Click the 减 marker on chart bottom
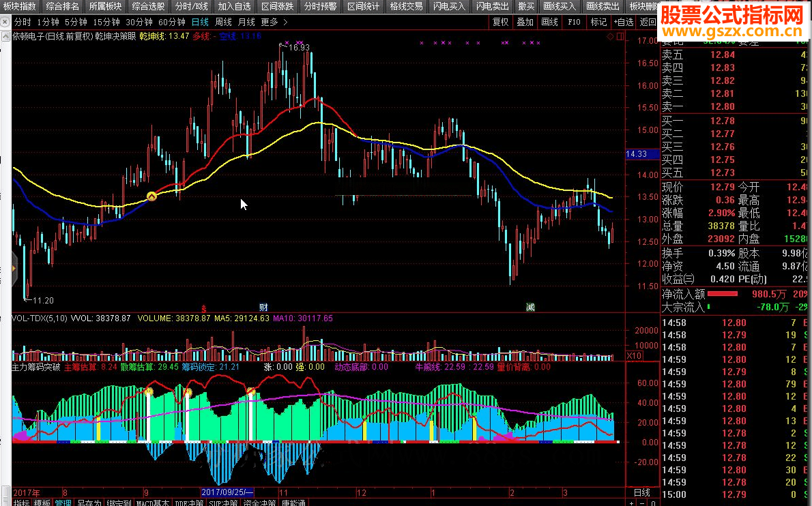The height and width of the screenshot is (506, 812). [x=530, y=308]
